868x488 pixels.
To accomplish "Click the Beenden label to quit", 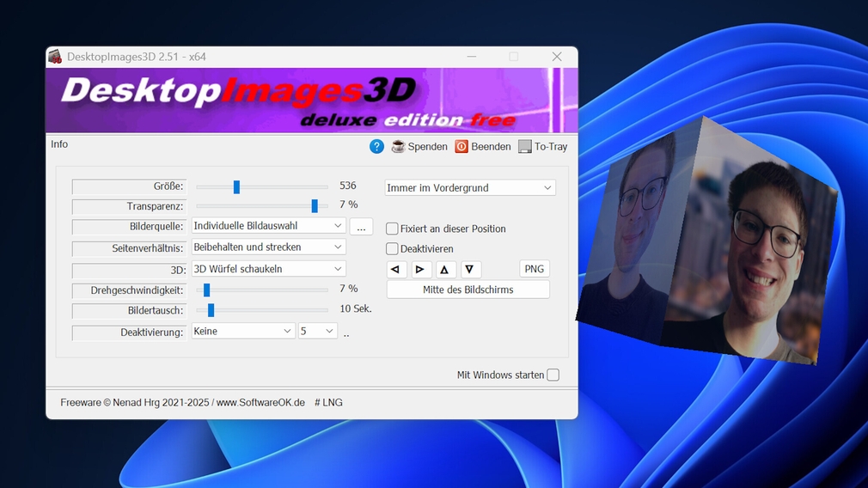I will [491, 147].
